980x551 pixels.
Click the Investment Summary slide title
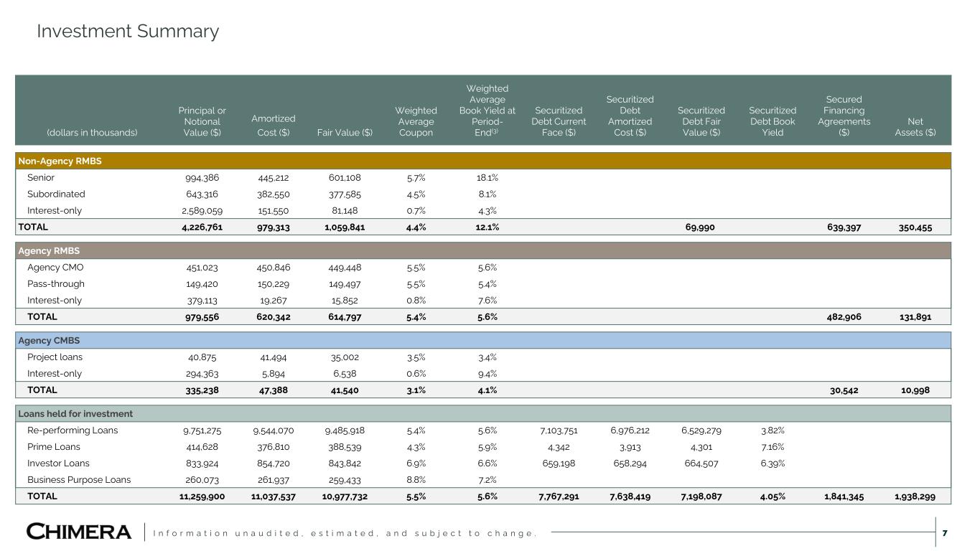(x=128, y=32)
